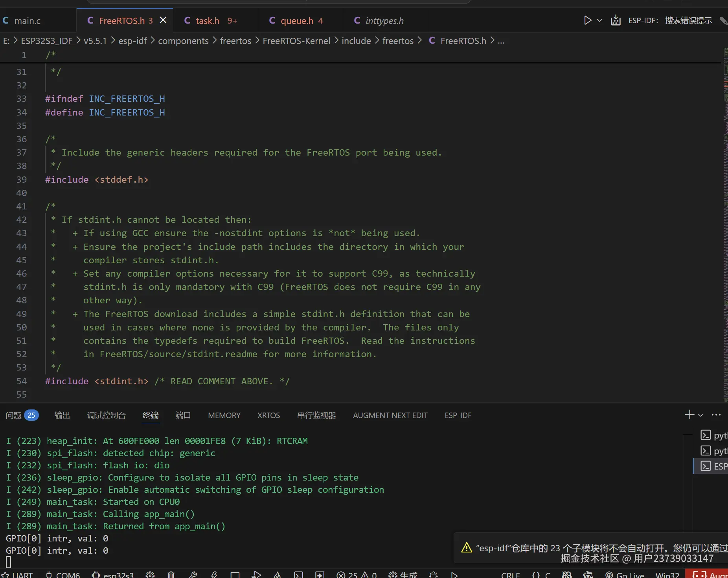Open the dropdown arrow beside Run button

coord(599,20)
